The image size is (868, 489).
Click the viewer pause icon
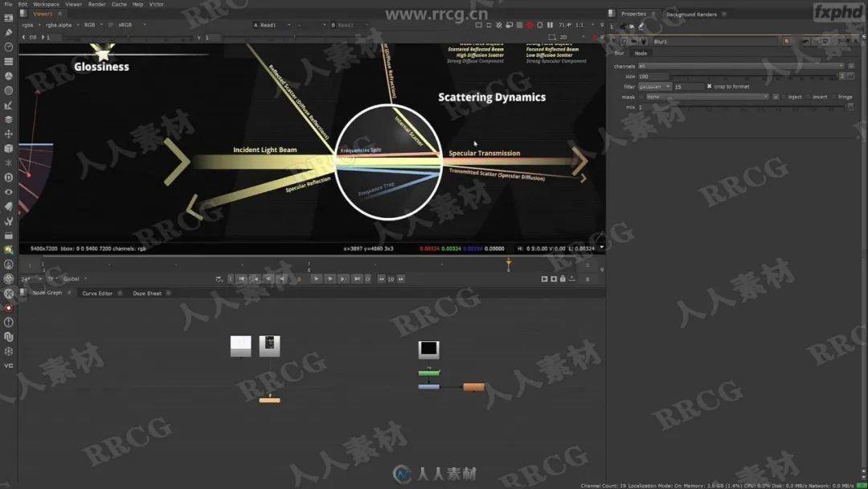tap(550, 25)
